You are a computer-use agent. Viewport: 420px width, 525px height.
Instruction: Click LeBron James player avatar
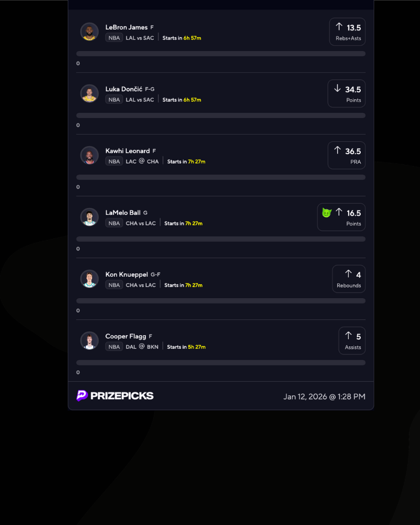pyautogui.click(x=89, y=32)
